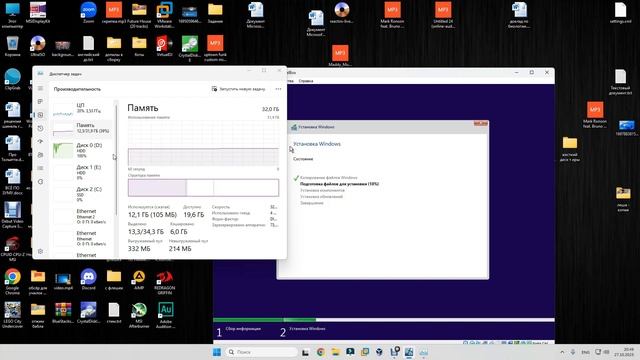Click step 2 'Установка Windows' label
640x360 pixels.
pyautogui.click(x=307, y=329)
